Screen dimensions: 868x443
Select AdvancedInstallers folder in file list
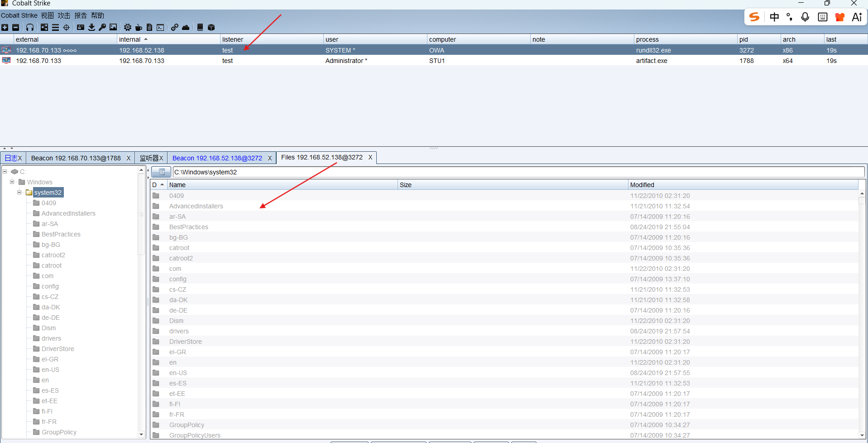504,206
